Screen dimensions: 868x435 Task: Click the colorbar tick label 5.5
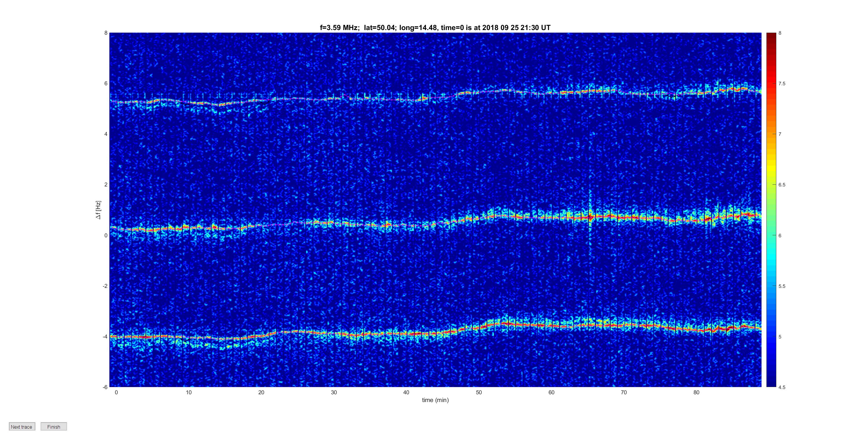(782, 286)
